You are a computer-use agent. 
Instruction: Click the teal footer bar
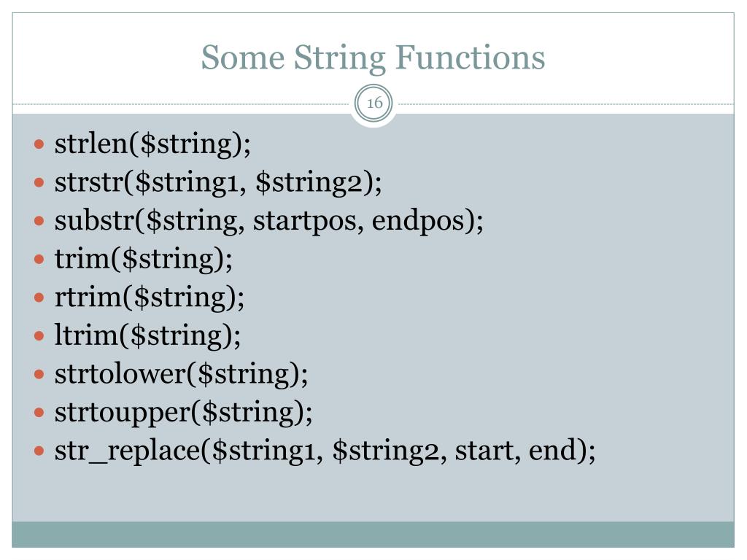[373, 534]
